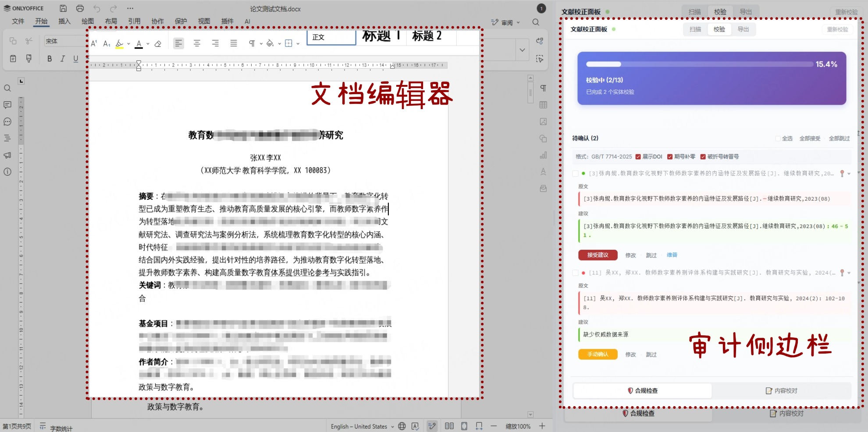Image resolution: width=868 pixels, height=432 pixels.
Task: Open the font color dropdown arrow
Action: (148, 44)
